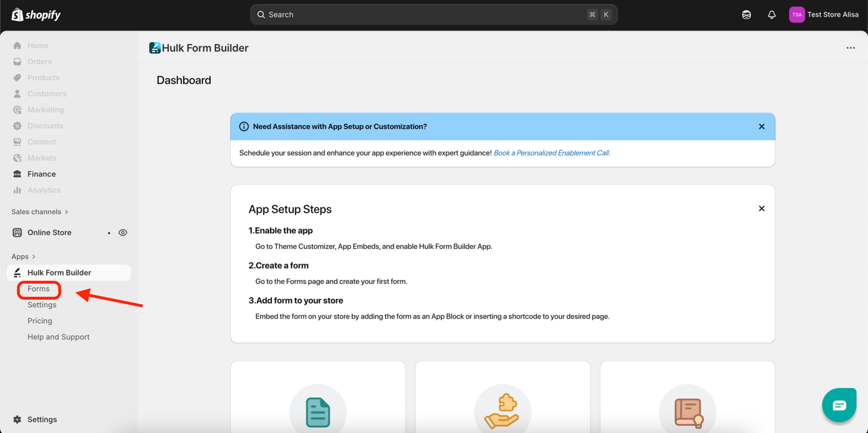Click the Dashboard heading
The image size is (868, 433).
pos(184,80)
